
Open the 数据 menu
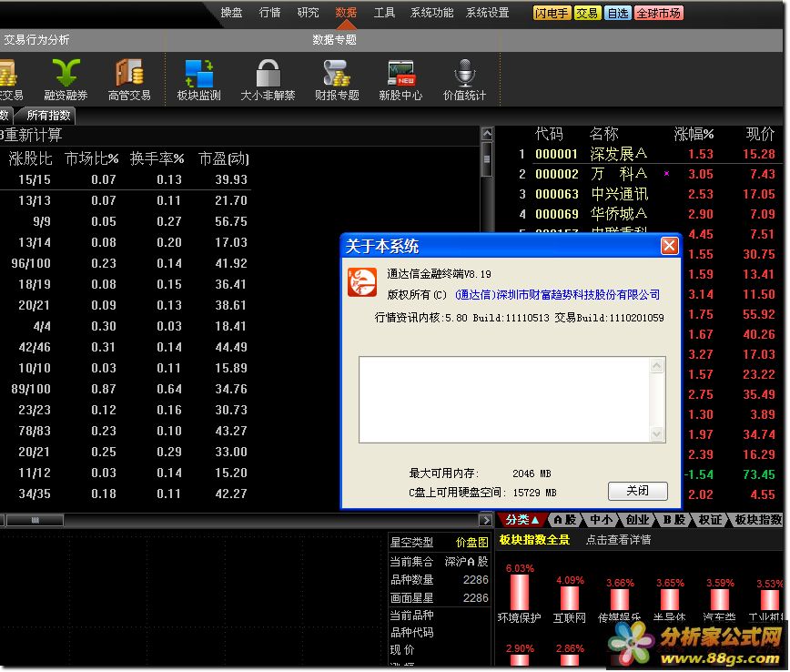click(x=346, y=13)
